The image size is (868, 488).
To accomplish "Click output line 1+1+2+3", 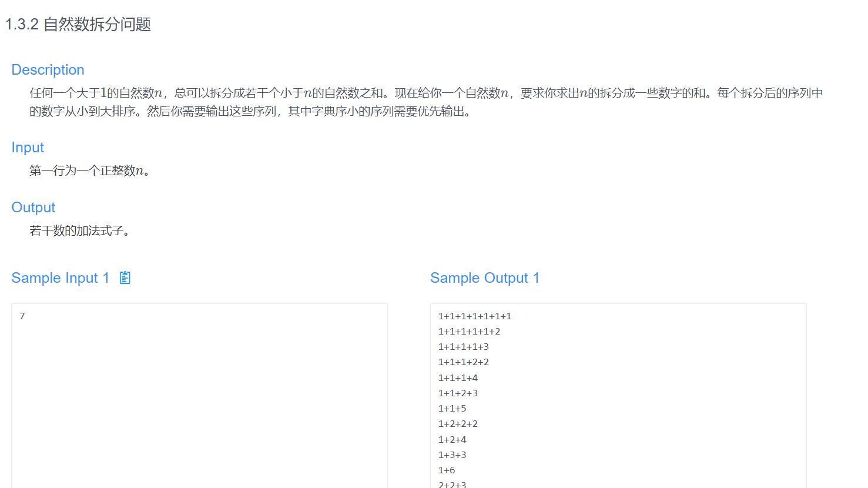I will click(458, 393).
